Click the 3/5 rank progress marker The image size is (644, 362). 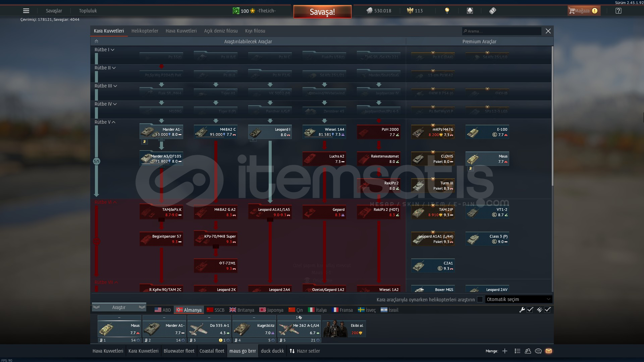(96, 161)
